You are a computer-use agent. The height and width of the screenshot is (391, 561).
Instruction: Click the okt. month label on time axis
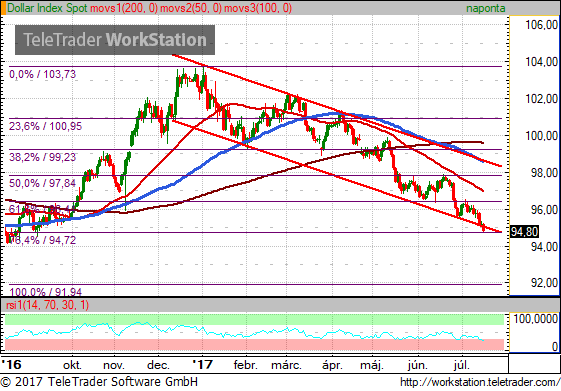[72, 365]
